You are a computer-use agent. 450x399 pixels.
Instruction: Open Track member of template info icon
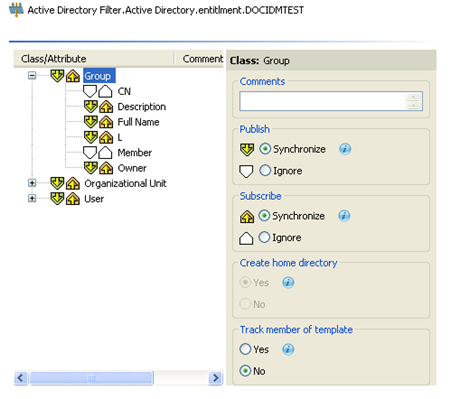click(x=288, y=349)
